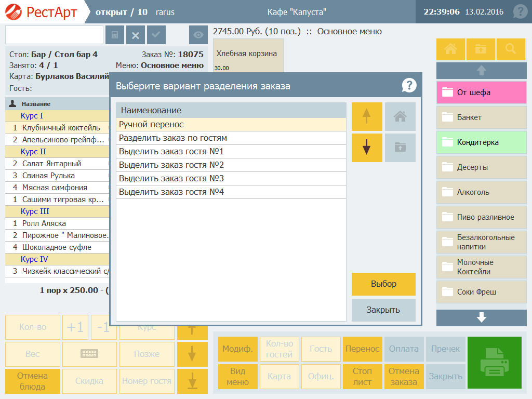The image size is (532, 399).
Task: Click the dialog folder-up icon button
Action: coord(400,148)
